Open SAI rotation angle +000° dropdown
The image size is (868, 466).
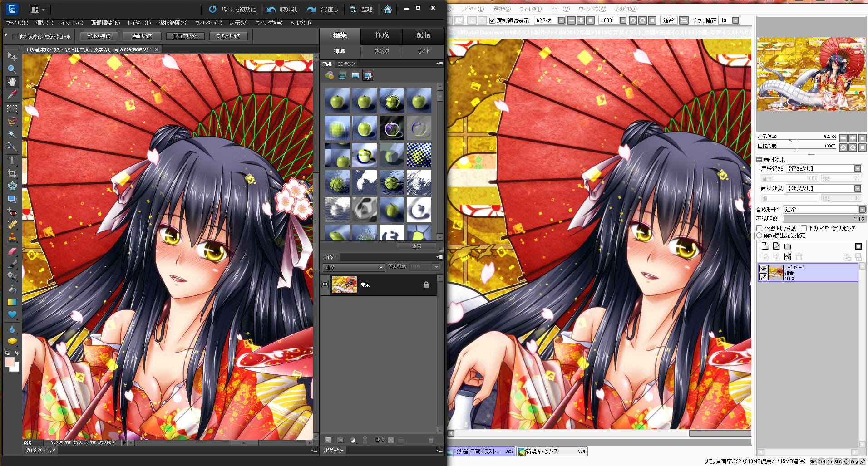(x=623, y=20)
